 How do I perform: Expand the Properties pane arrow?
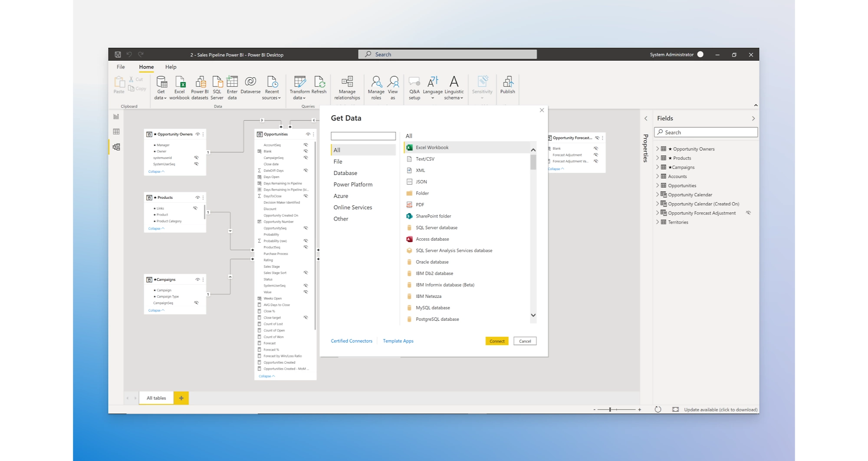point(646,119)
